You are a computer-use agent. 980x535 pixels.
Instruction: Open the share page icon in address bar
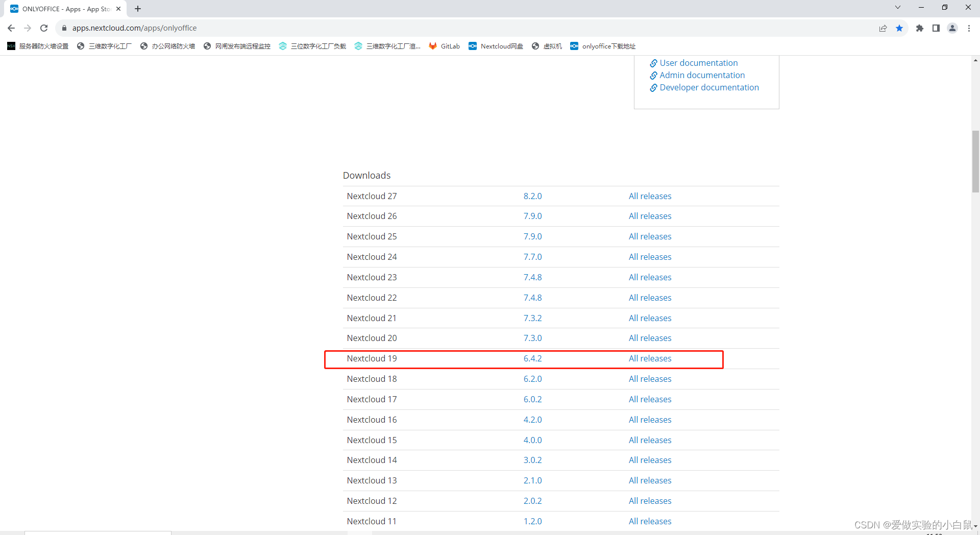click(883, 28)
